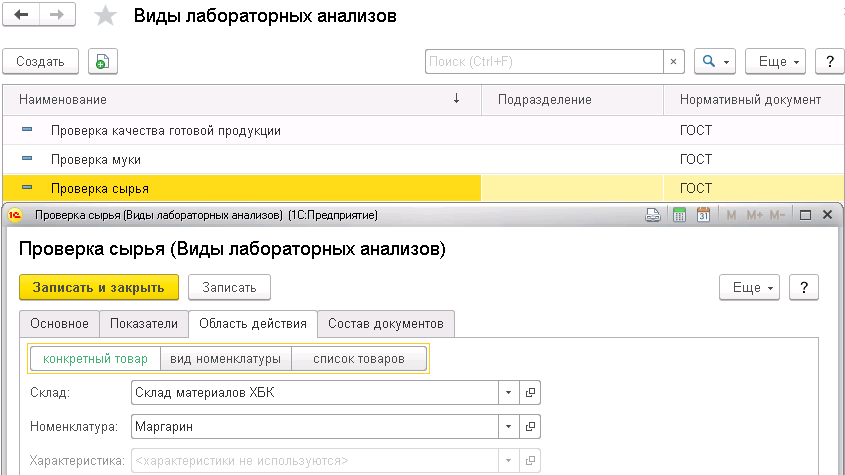Switch to 'вид номенклатуры' option
Viewport: 845px width, 475px height.
tap(226, 359)
